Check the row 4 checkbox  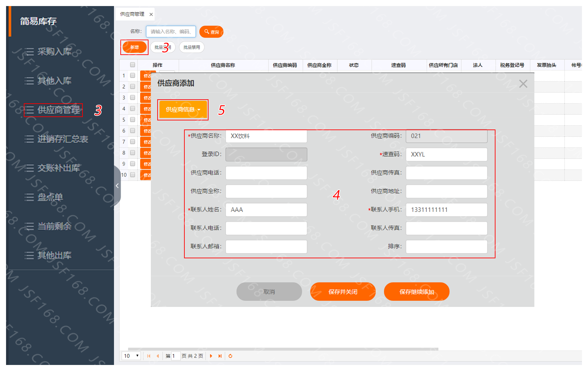[132, 109]
